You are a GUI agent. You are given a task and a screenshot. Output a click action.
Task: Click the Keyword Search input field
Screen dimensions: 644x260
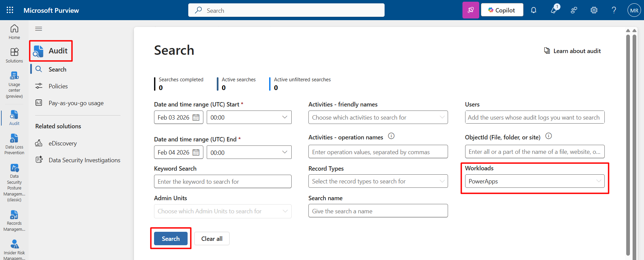[223, 181]
